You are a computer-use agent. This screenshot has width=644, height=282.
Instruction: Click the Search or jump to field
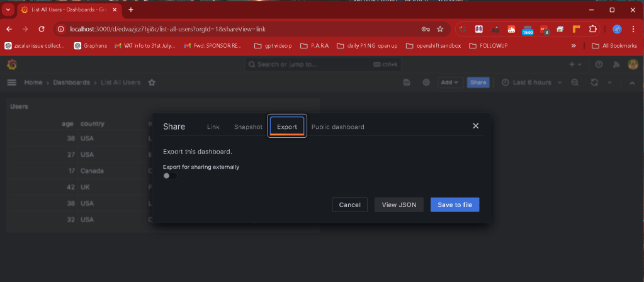(323, 64)
